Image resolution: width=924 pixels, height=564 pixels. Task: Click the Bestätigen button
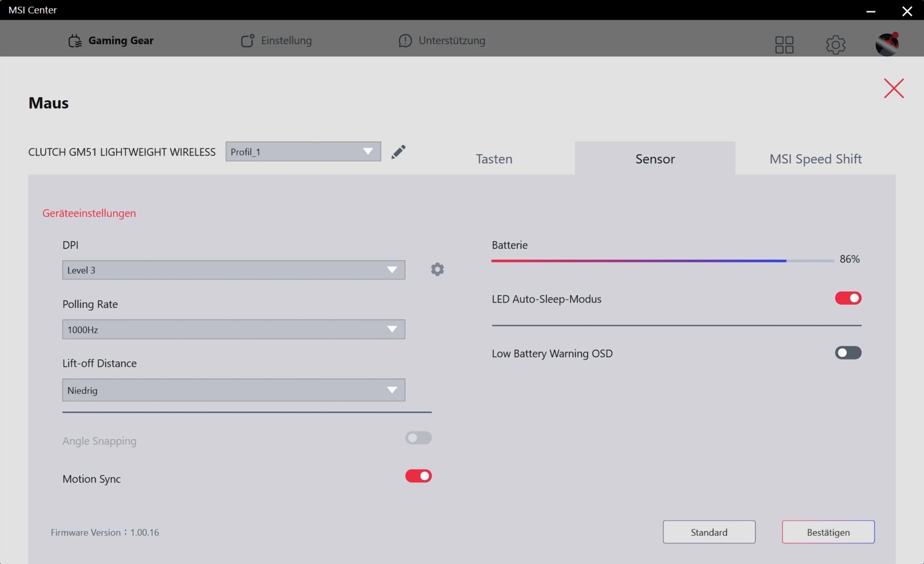click(x=828, y=532)
